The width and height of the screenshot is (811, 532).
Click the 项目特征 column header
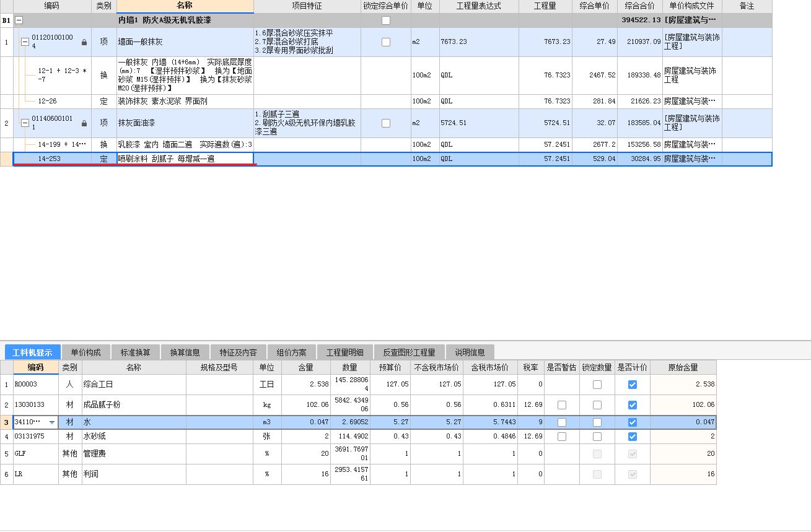307,6
